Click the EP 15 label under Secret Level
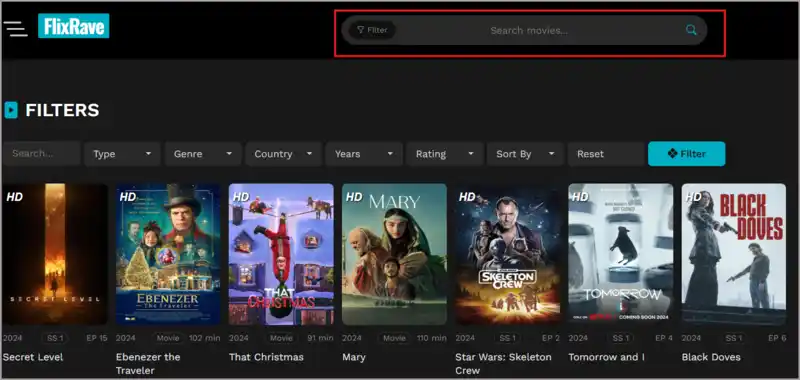Screen dimensions: 800x380 97,338
